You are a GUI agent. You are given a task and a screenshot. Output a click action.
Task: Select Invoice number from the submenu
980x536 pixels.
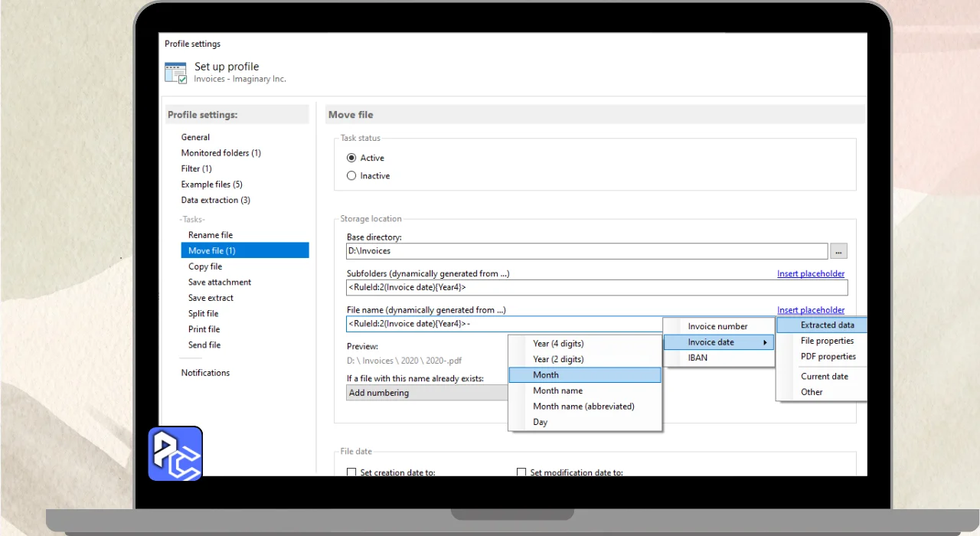click(717, 326)
